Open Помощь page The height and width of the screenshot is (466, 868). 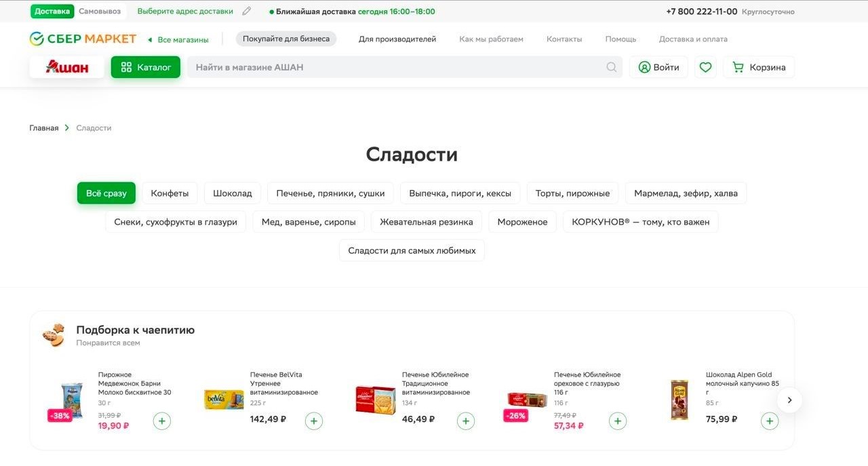tap(620, 39)
